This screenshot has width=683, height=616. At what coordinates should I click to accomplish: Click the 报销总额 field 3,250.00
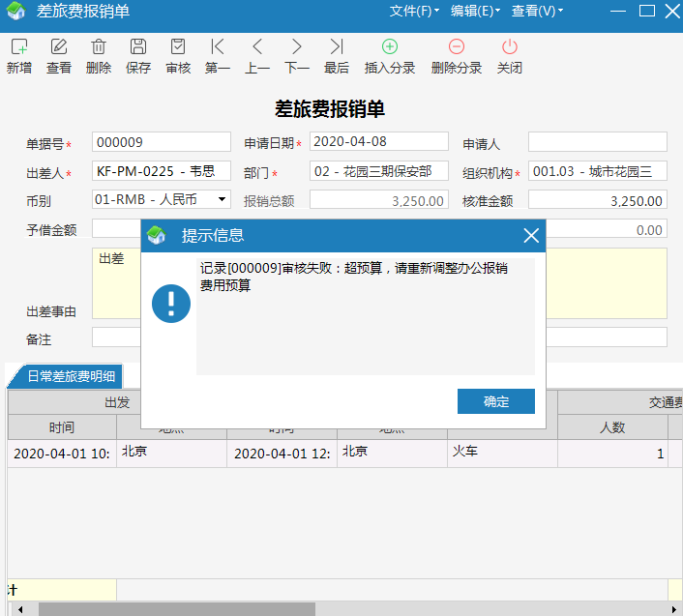(379, 200)
